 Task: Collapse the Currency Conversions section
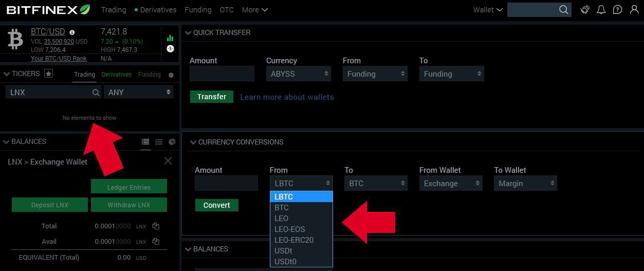193,142
